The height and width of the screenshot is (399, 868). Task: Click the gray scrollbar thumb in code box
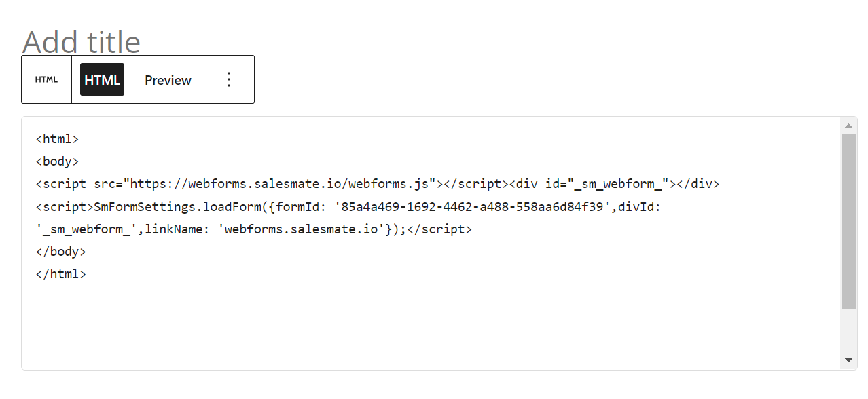pyautogui.click(x=848, y=221)
